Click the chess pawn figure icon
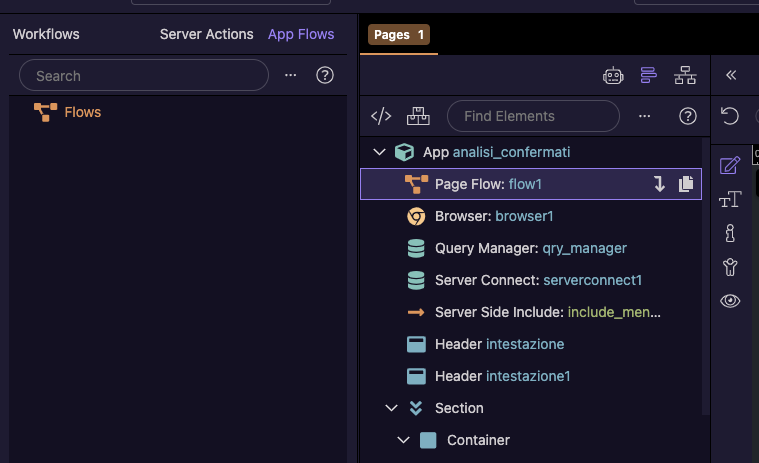 (x=730, y=233)
